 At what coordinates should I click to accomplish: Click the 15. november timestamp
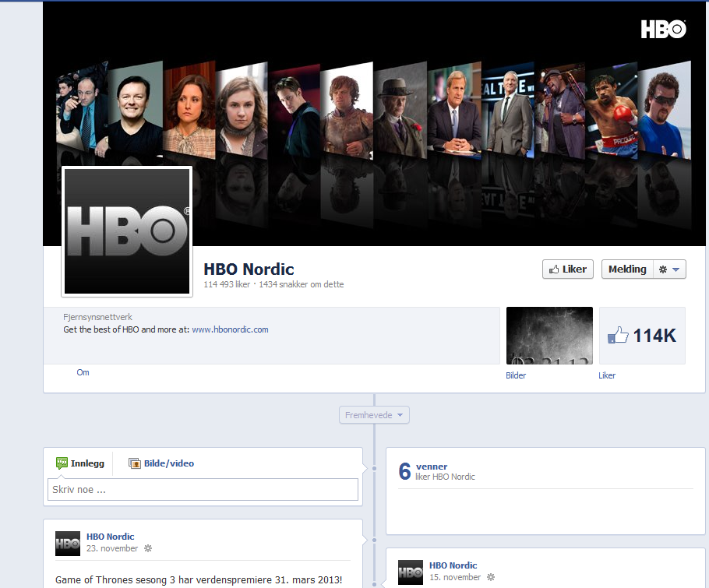click(455, 577)
